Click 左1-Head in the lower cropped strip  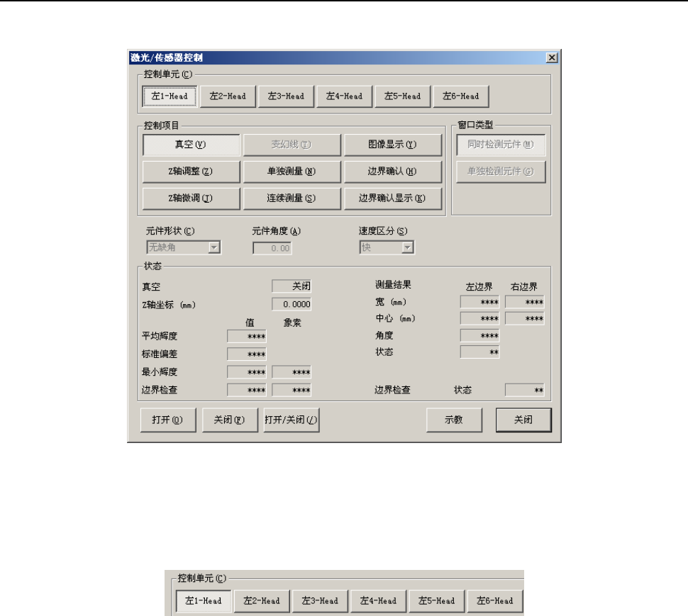pos(203,601)
